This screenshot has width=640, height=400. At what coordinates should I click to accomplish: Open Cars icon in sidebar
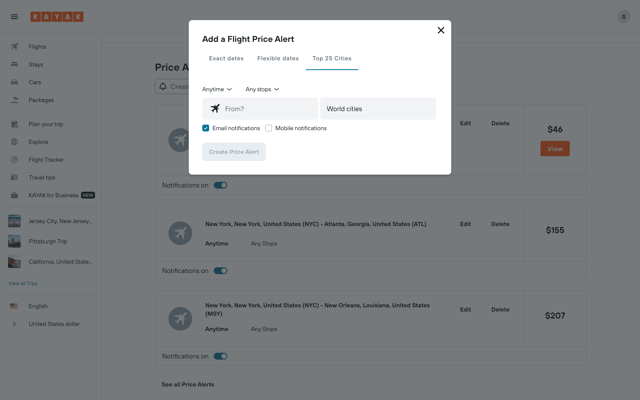pos(14,82)
